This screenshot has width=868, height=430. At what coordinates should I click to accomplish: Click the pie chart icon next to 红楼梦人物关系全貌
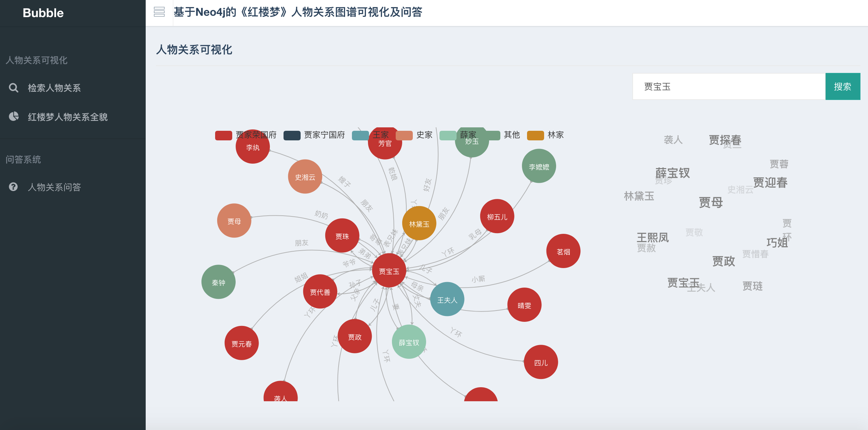tap(14, 116)
